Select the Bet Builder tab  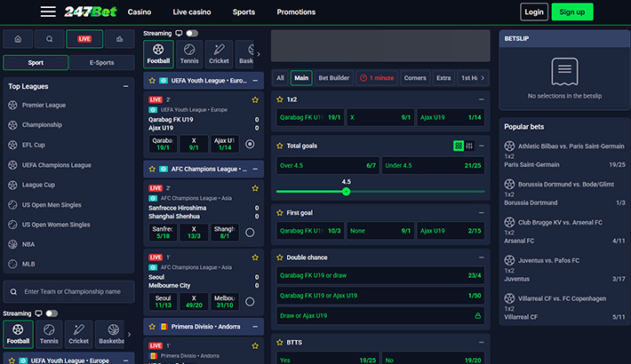pos(334,78)
